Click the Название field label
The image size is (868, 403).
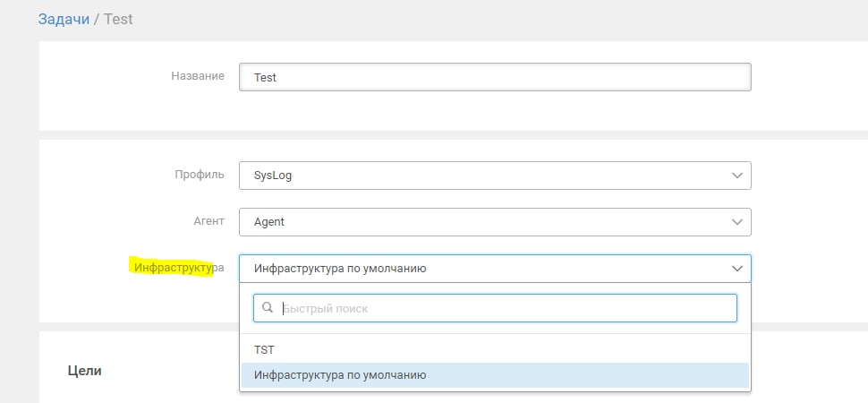tap(198, 76)
